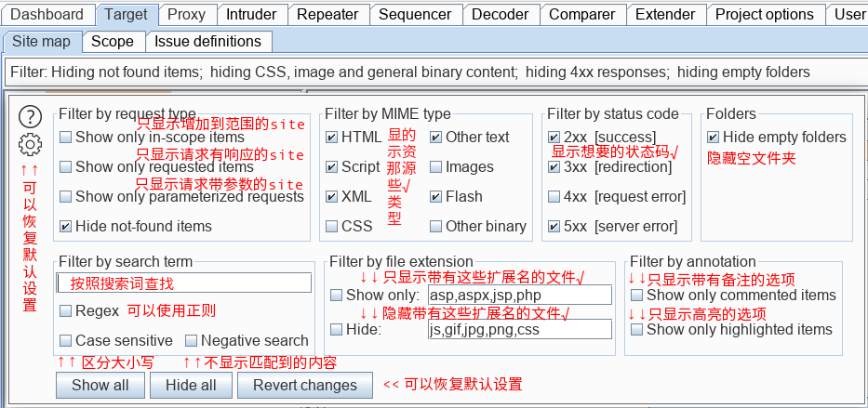Image resolution: width=868 pixels, height=408 pixels.
Task: Uncheck 3xx redirection status code
Action: (x=554, y=166)
